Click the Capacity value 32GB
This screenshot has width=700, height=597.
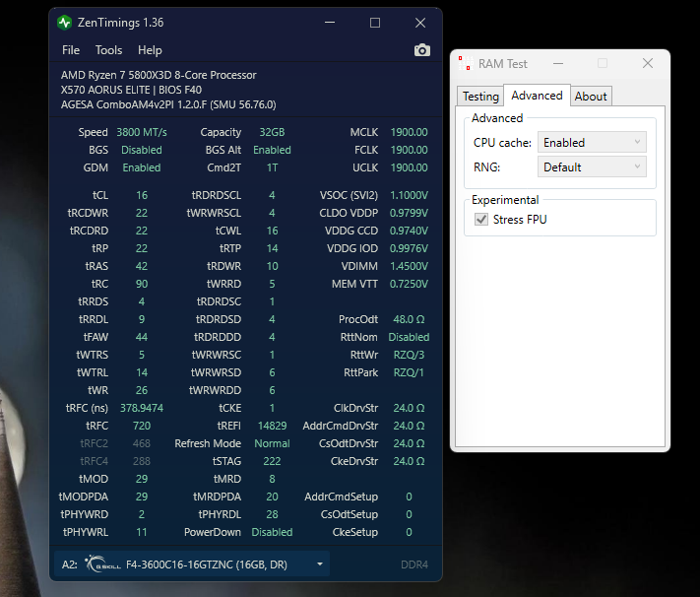click(272, 132)
